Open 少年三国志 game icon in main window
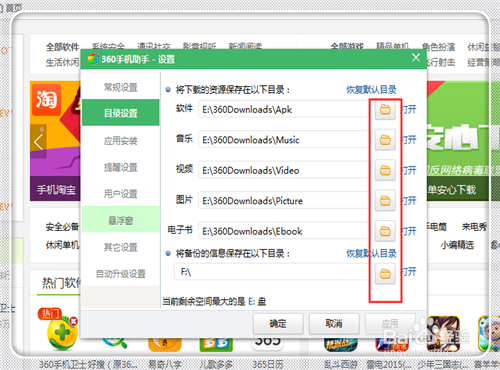The image size is (500, 370). click(x=443, y=334)
